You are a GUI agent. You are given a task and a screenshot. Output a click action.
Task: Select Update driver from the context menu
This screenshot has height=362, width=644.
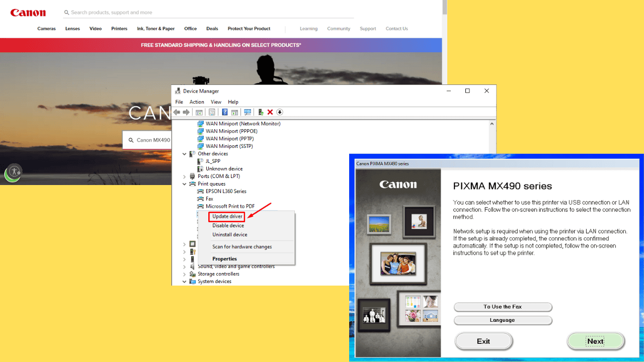227,217
